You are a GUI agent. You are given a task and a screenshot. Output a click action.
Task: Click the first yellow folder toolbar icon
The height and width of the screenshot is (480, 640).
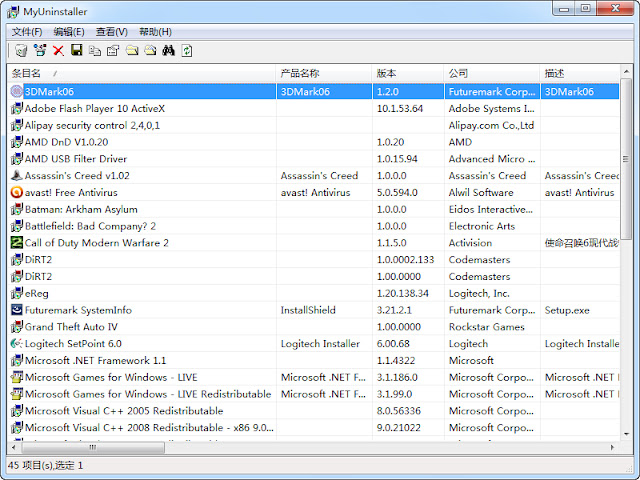[132, 51]
